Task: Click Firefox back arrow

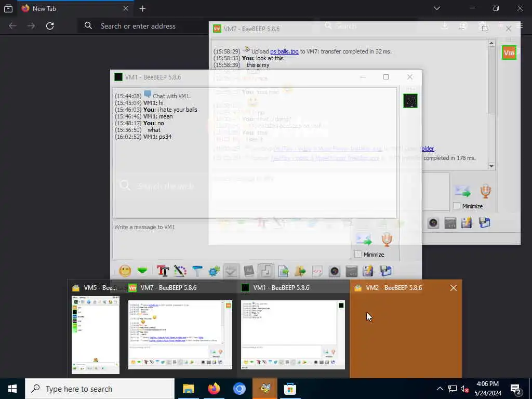Action: pyautogui.click(x=12, y=26)
